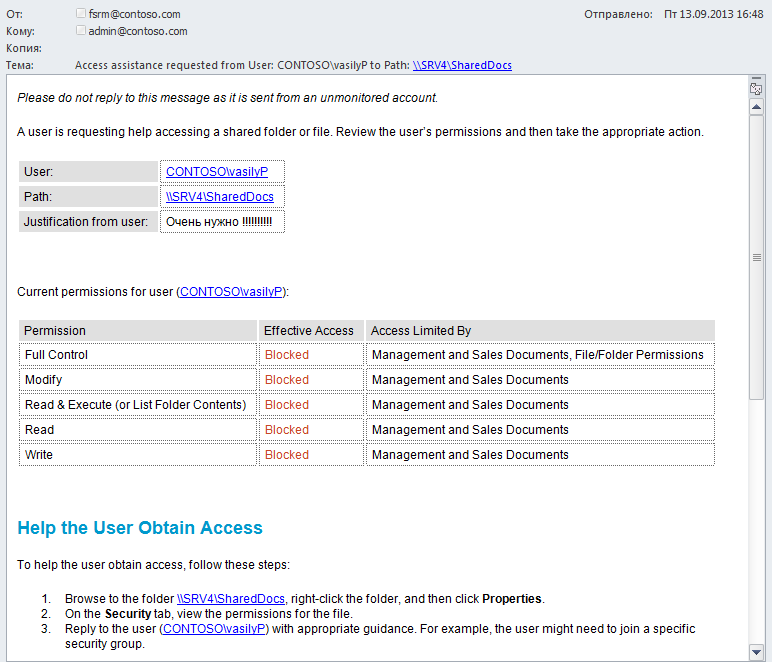
Task: Click 'Blocked' in the Modify row
Action: pos(287,379)
